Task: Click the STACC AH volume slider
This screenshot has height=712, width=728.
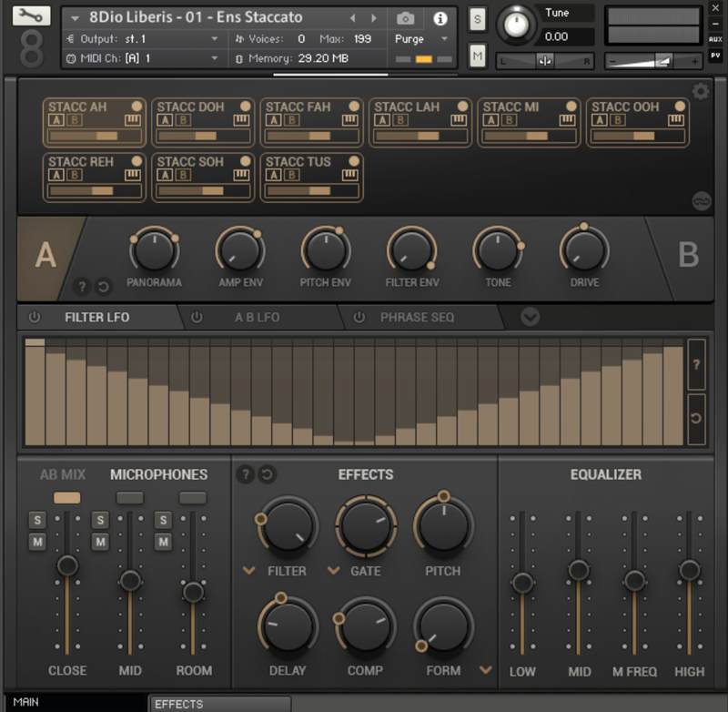Action: (95, 136)
